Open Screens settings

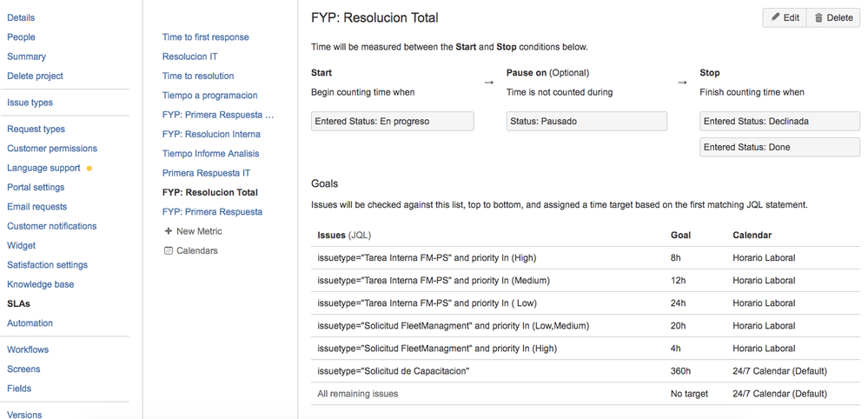(23, 369)
